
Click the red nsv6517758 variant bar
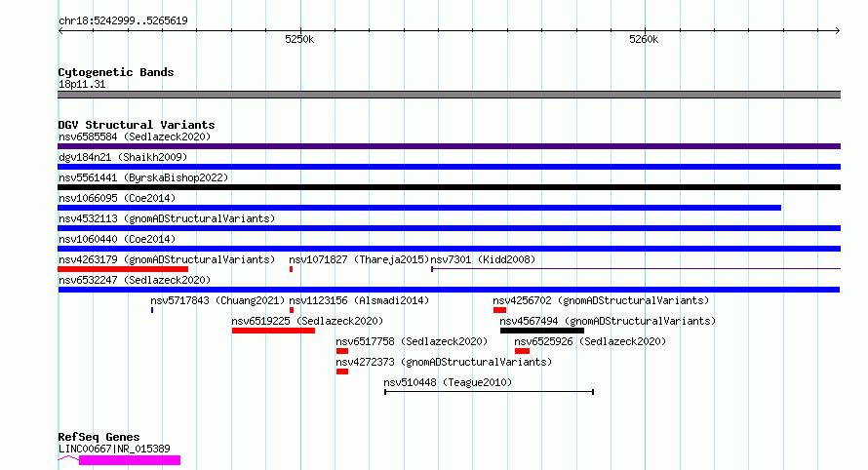(x=342, y=351)
